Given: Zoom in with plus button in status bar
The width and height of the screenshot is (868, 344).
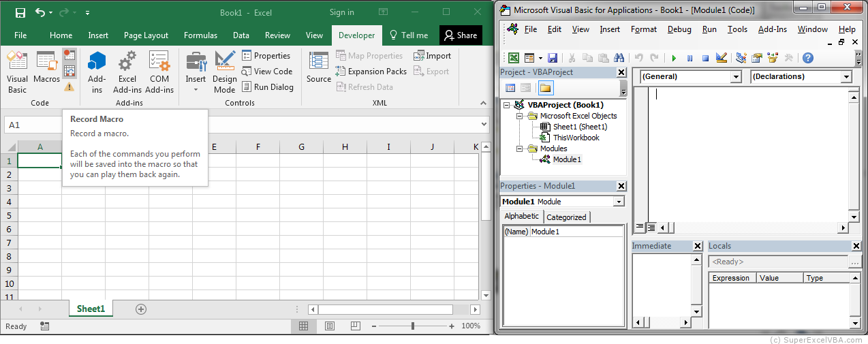Looking at the screenshot, I should [451, 326].
